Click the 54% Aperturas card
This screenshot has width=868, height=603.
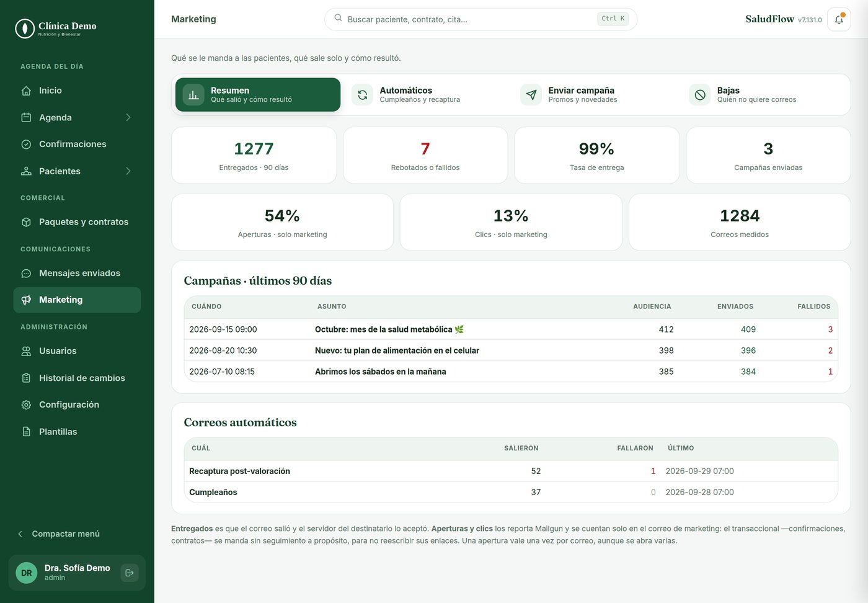coord(282,223)
